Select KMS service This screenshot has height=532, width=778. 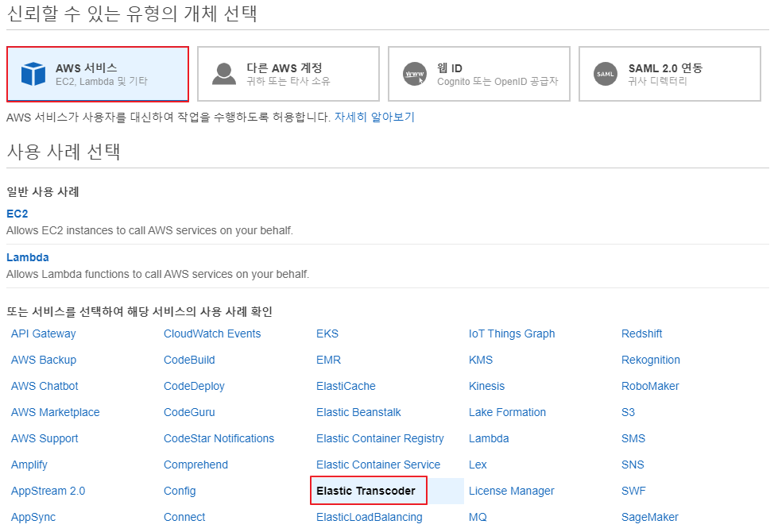[x=481, y=360]
